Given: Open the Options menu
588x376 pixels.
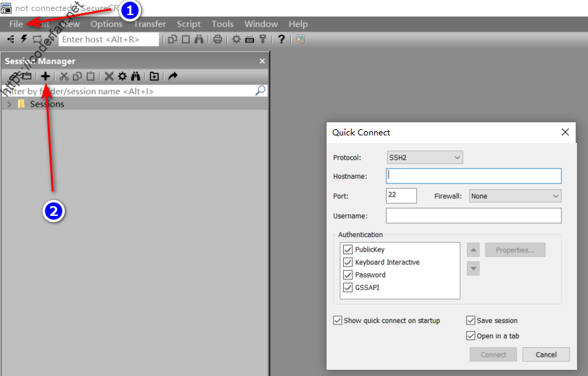Looking at the screenshot, I should coord(107,24).
